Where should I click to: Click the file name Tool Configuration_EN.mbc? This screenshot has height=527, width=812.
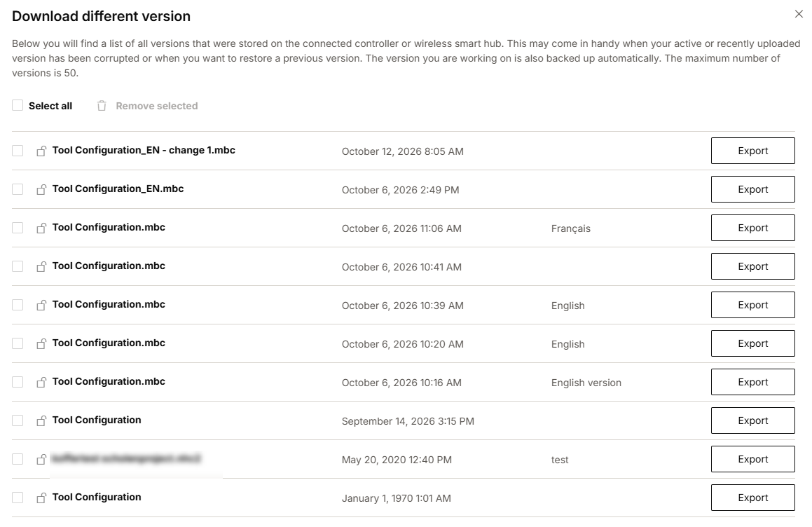coord(118,189)
